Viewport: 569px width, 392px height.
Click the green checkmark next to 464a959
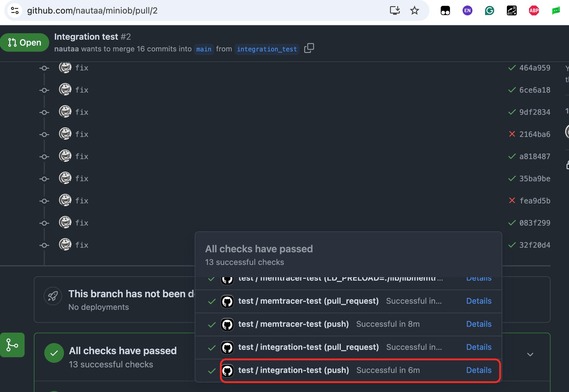pos(512,68)
